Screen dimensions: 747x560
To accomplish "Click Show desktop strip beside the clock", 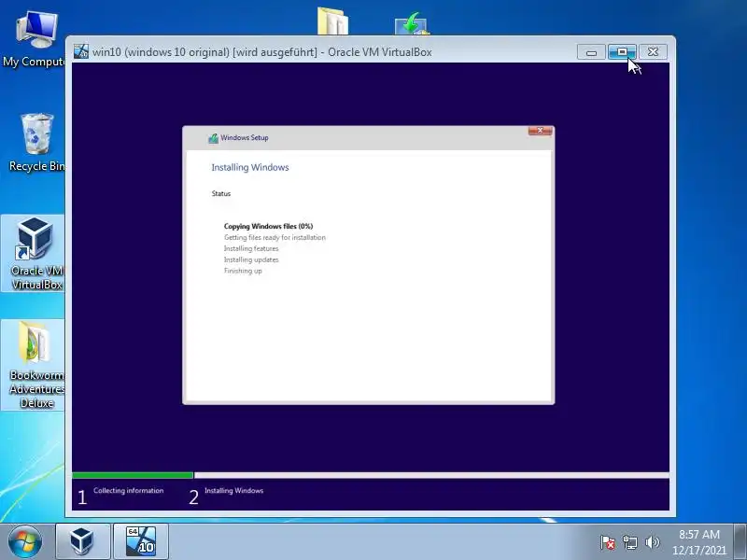I will pyautogui.click(x=740, y=541).
